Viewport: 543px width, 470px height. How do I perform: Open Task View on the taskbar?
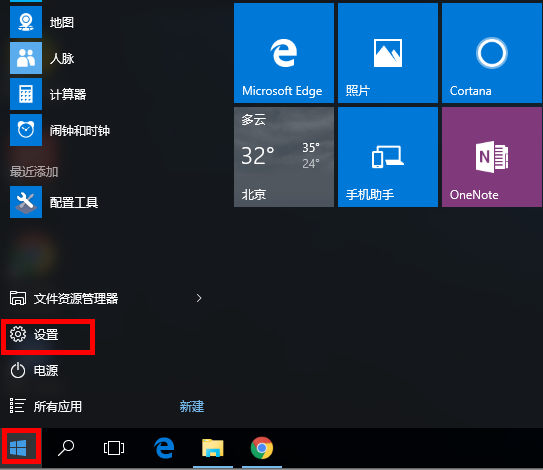point(114,448)
